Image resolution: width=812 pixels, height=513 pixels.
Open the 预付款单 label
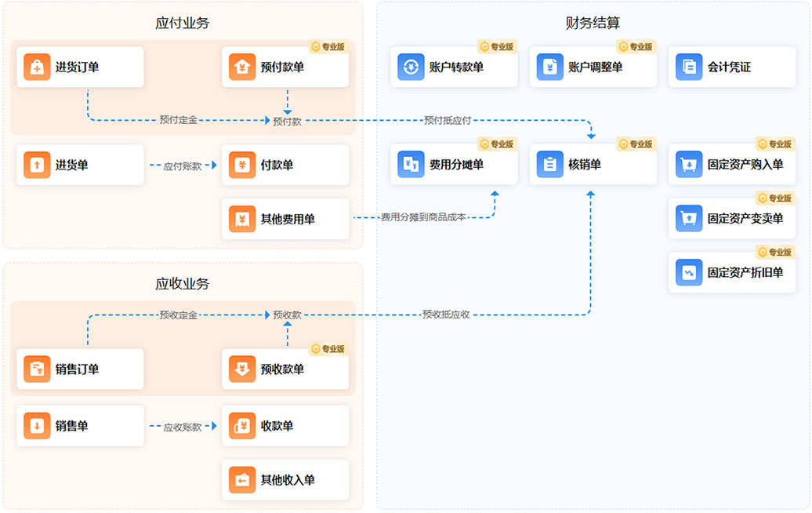tap(282, 67)
